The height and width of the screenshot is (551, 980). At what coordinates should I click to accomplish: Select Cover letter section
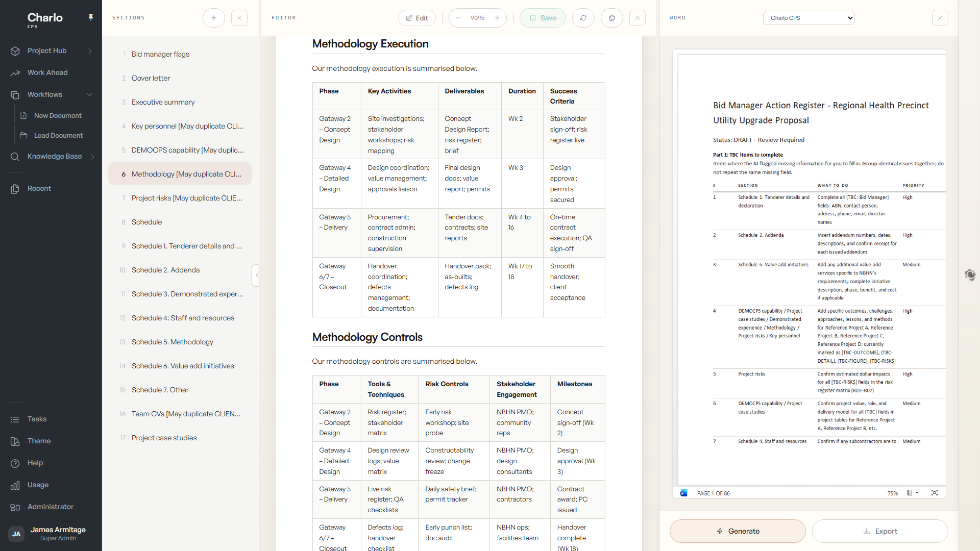click(x=180, y=78)
